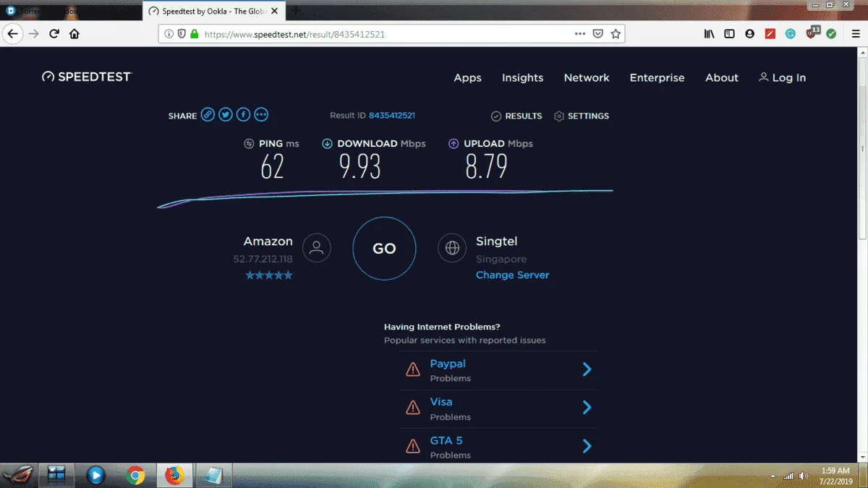The image size is (868, 488).
Task: Close the Speedtest by Ookla tab
Action: click(x=274, y=12)
